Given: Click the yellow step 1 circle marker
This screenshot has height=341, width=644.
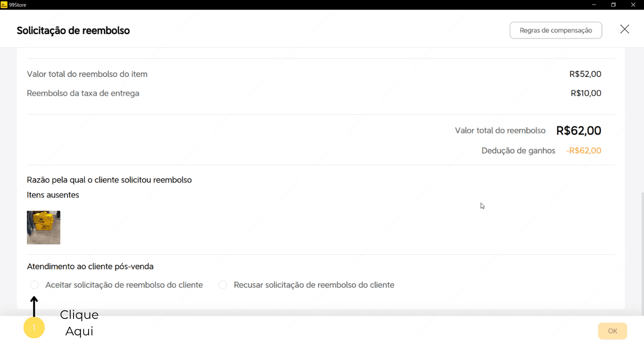Looking at the screenshot, I should (x=34, y=328).
